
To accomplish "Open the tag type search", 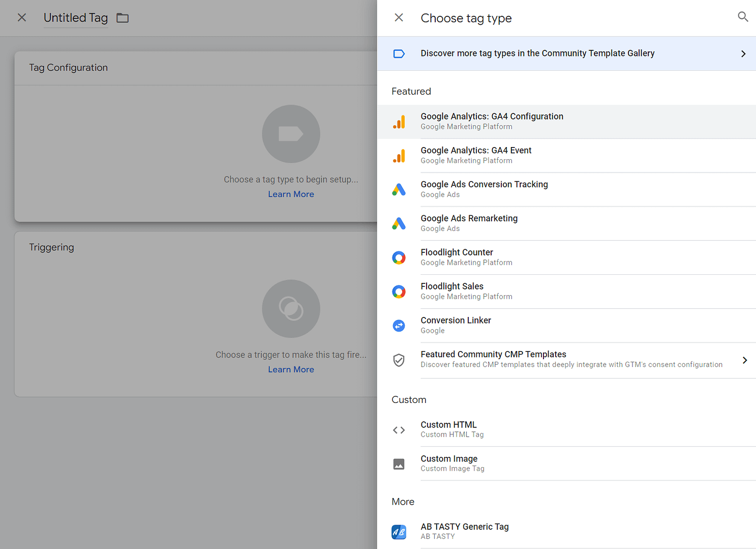I will coord(743,17).
